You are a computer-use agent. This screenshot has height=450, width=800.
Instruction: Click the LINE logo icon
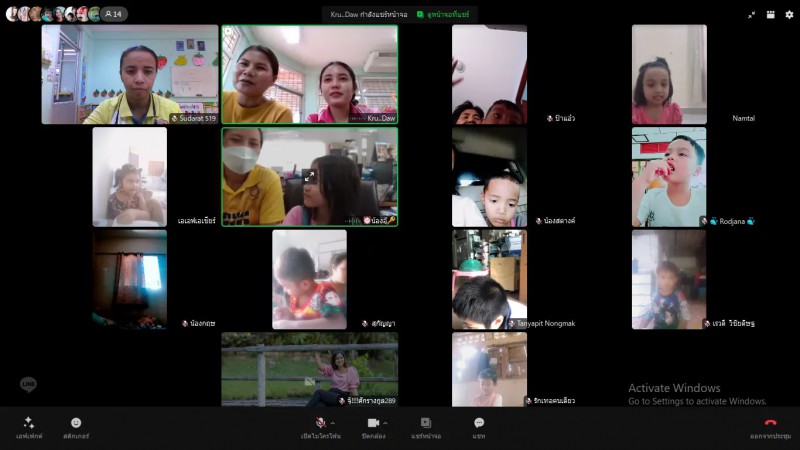pos(28,385)
